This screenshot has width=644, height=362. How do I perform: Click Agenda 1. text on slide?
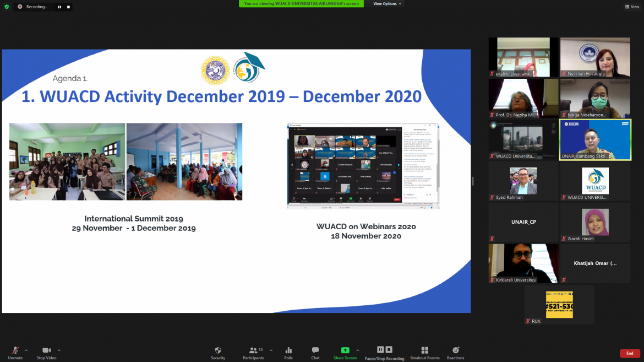tap(70, 78)
